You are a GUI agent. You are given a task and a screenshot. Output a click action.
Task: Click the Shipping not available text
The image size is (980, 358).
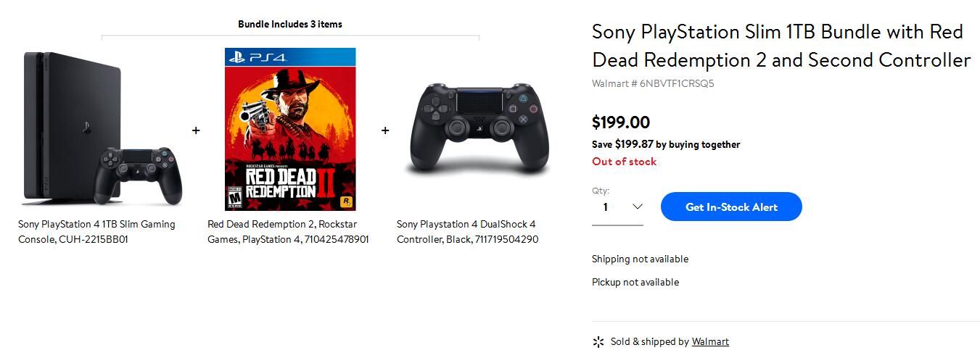tap(640, 259)
